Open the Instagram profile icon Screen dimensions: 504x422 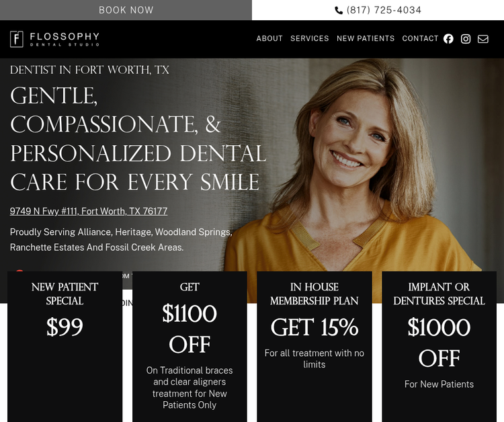coord(466,39)
